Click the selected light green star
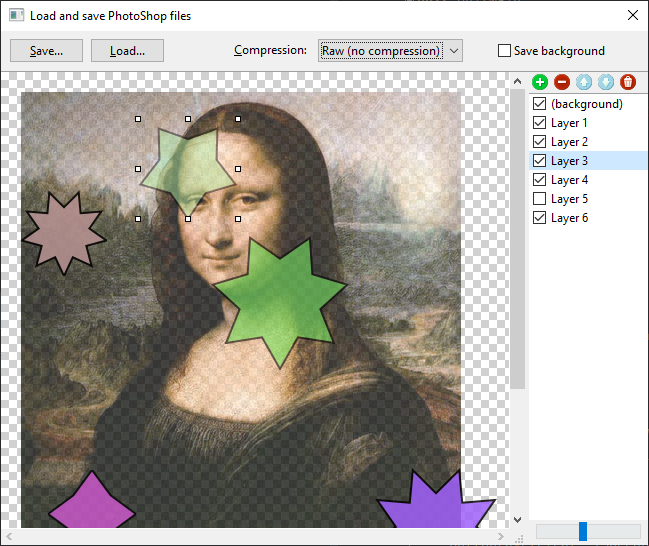 (188, 170)
